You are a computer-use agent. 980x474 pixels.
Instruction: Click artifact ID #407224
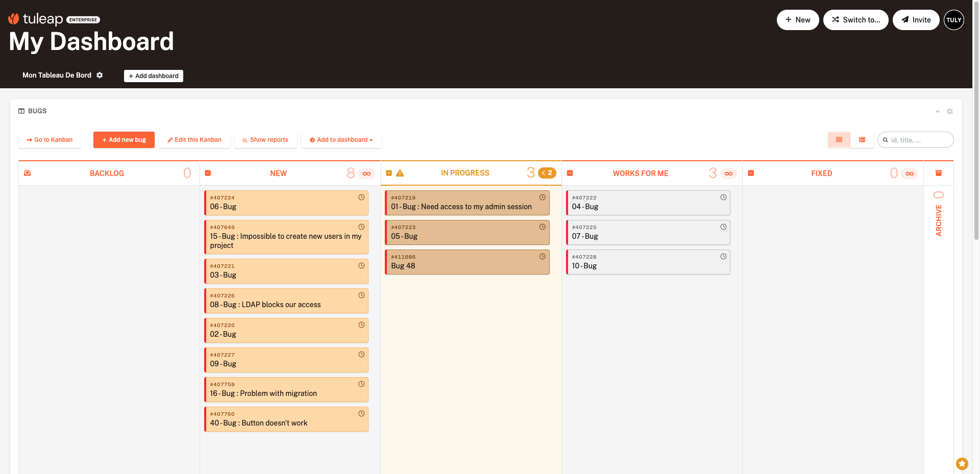click(x=223, y=198)
